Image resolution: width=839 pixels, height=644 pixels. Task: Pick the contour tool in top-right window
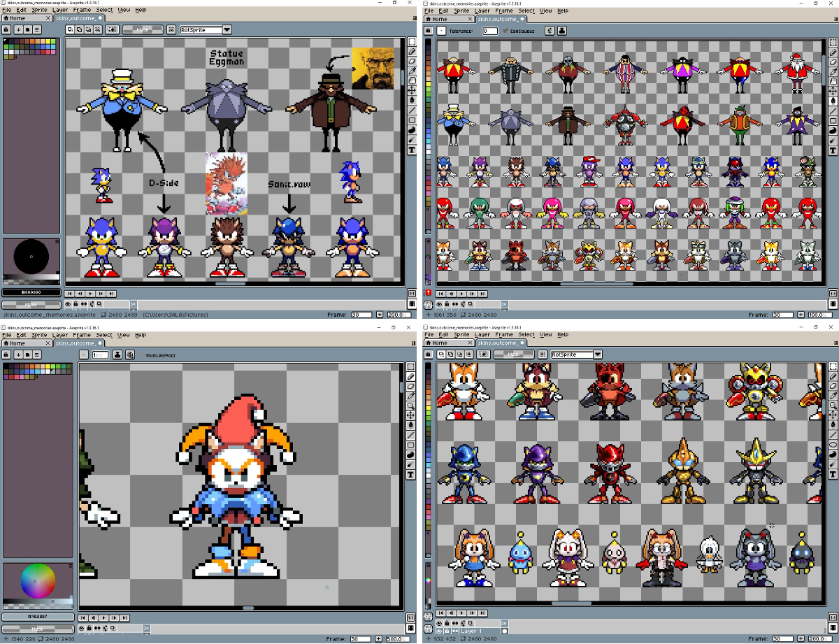(833, 130)
